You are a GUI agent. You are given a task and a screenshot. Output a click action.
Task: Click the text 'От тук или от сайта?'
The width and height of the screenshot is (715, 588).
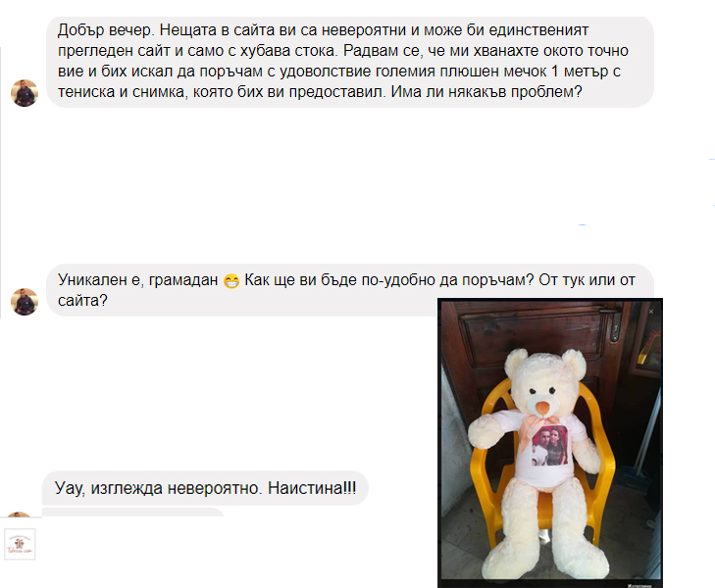tap(346, 290)
